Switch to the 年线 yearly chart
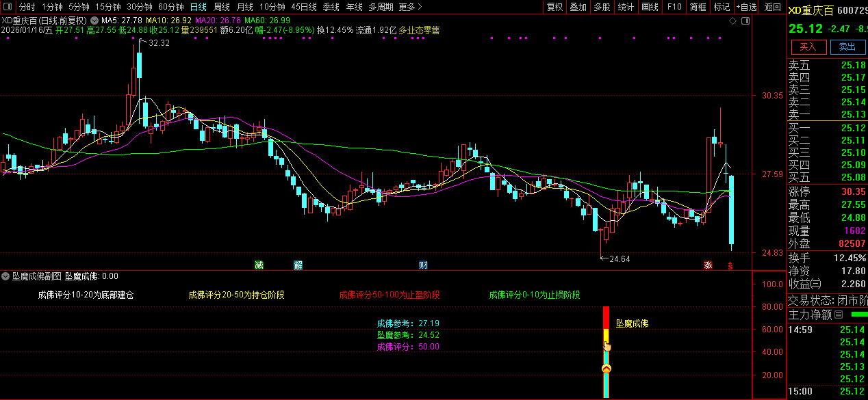The width and height of the screenshot is (868, 400). pyautogui.click(x=354, y=7)
